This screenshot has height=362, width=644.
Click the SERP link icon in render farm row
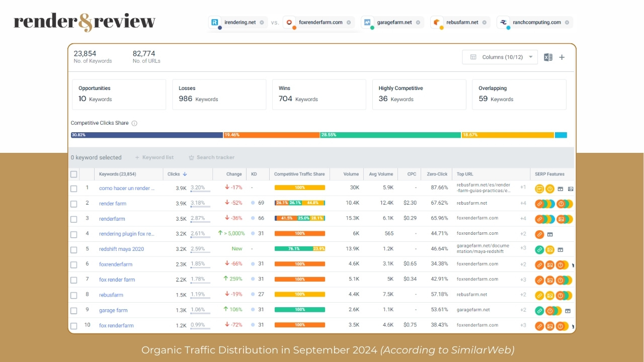click(x=539, y=204)
